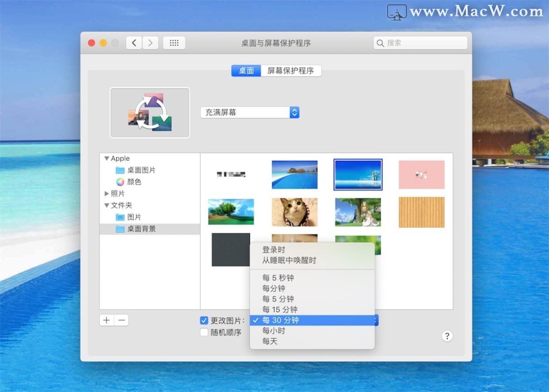
Task: Click the help question mark button
Action: pos(447,336)
